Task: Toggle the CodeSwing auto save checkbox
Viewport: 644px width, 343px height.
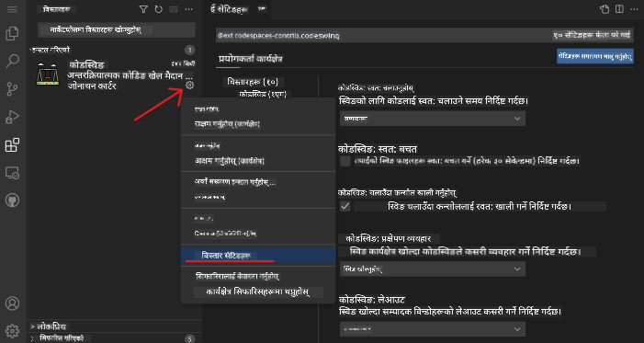Action: (345, 161)
